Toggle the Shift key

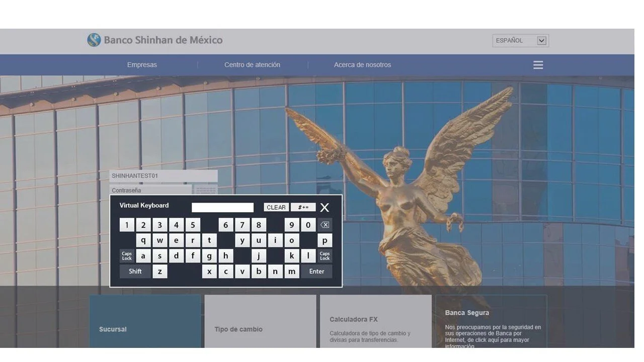pyautogui.click(x=135, y=271)
